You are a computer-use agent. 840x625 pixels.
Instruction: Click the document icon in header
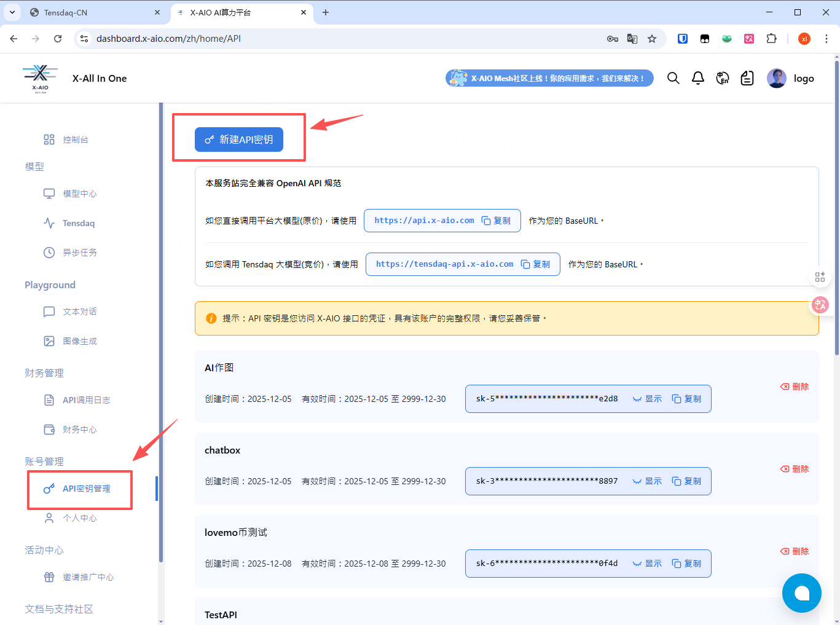[747, 78]
